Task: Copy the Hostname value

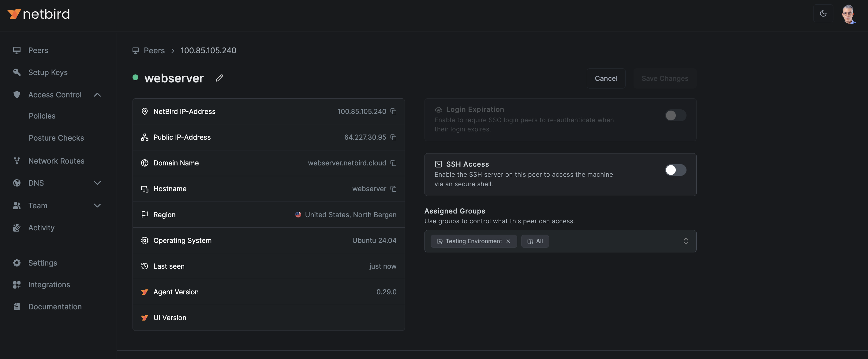Action: (393, 189)
